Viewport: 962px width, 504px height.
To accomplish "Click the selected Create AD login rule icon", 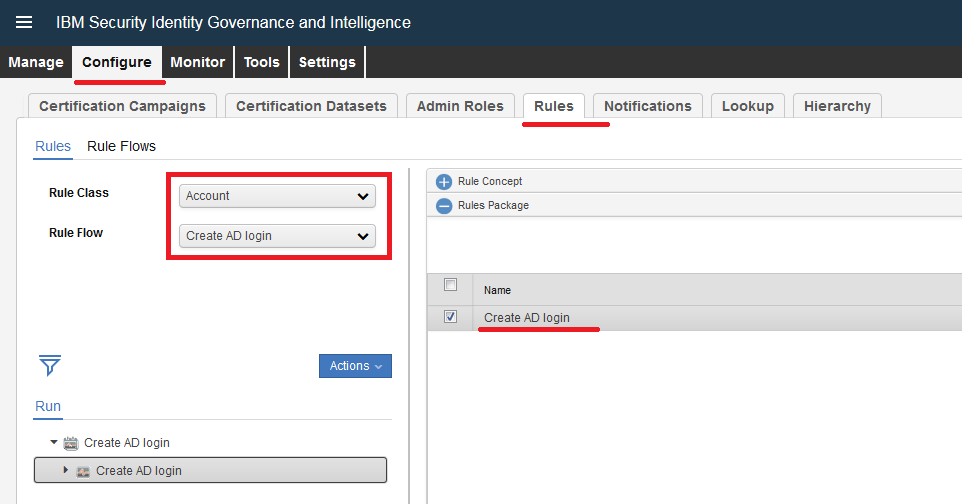I will (x=83, y=471).
